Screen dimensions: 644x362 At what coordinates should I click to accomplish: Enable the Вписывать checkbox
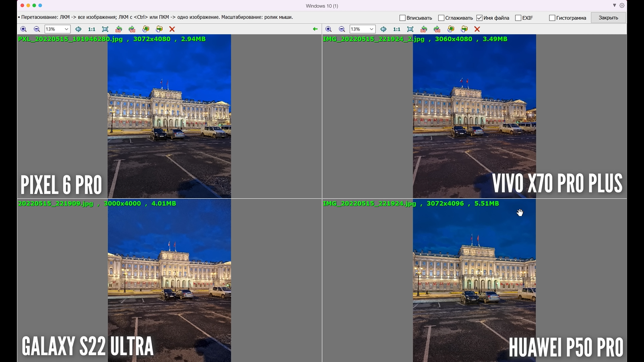tap(402, 18)
